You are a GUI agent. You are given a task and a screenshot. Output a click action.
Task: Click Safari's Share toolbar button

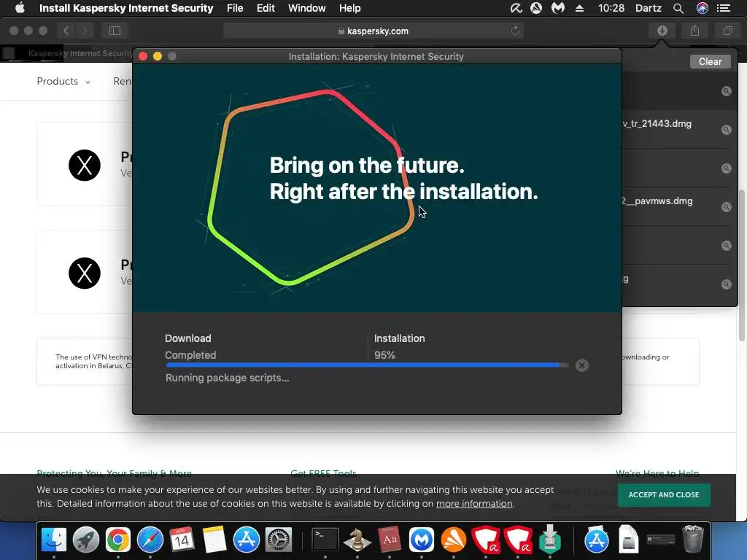[694, 31]
